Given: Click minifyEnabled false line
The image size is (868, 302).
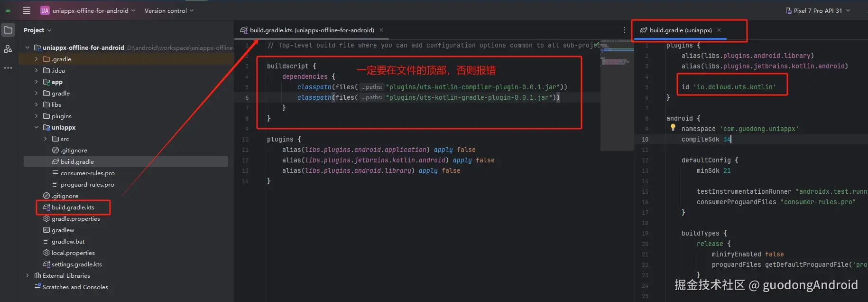Looking at the screenshot, I should [748, 254].
